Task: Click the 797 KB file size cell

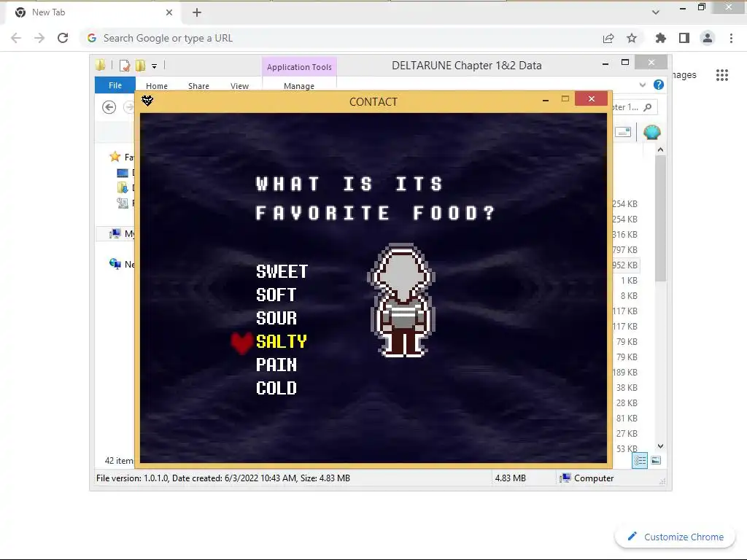Action: point(625,249)
